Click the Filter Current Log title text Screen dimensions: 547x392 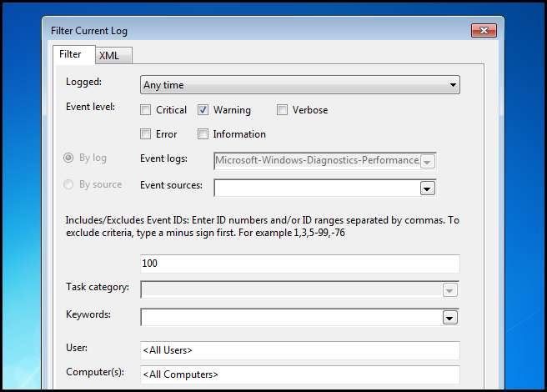point(89,31)
